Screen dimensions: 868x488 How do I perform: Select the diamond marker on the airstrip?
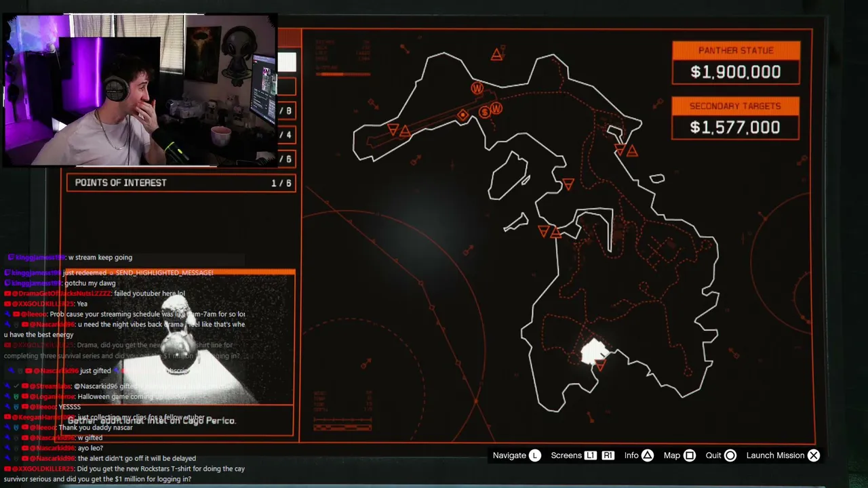pyautogui.click(x=463, y=115)
